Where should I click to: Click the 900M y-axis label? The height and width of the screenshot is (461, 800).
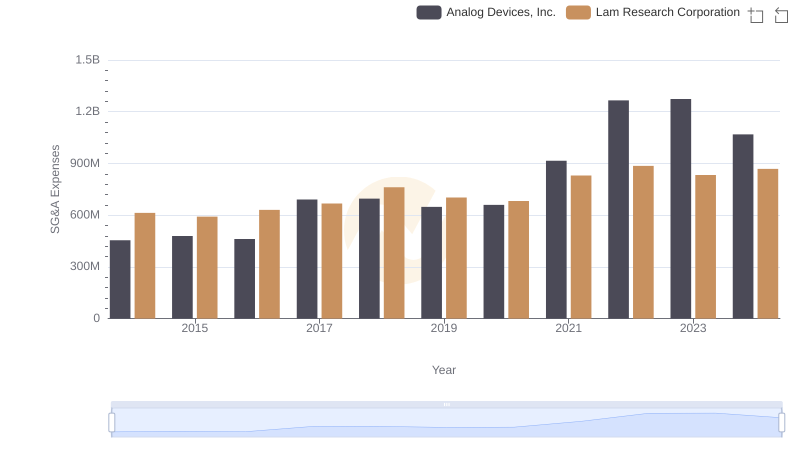click(x=85, y=163)
